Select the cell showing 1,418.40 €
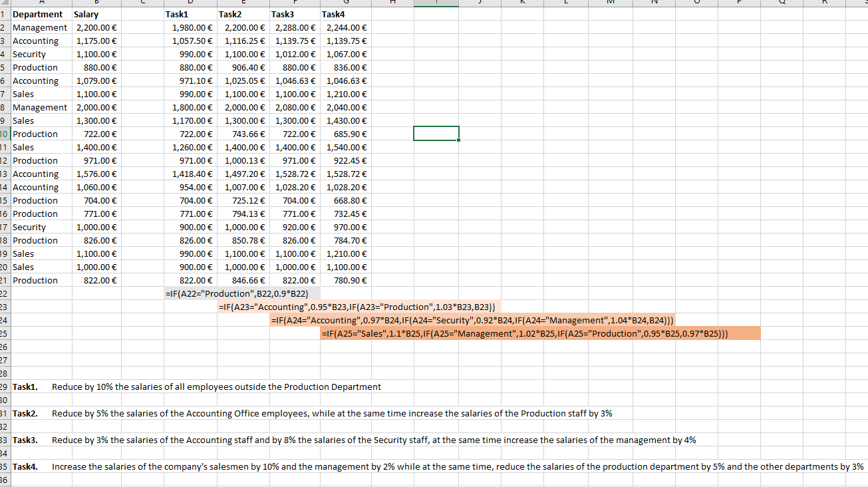Image resolution: width=868 pixels, height=487 pixels. 192,174
